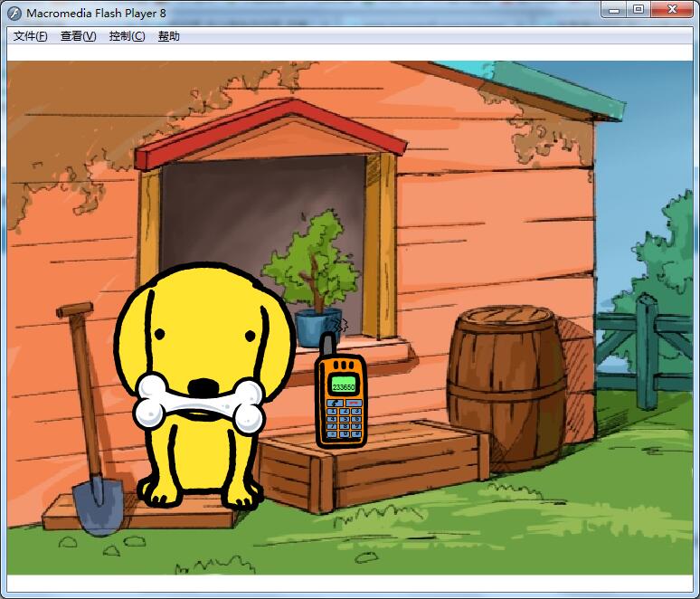Open the 控制(C) menu

pyautogui.click(x=127, y=36)
